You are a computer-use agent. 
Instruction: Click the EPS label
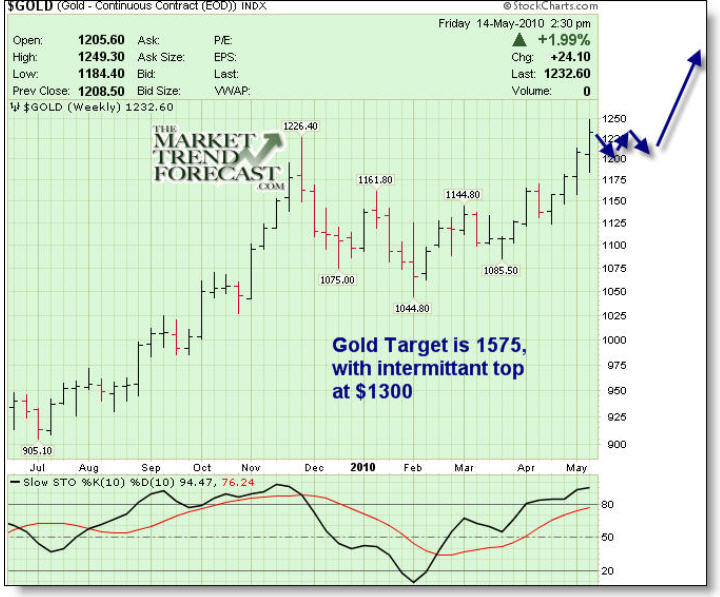[225, 57]
